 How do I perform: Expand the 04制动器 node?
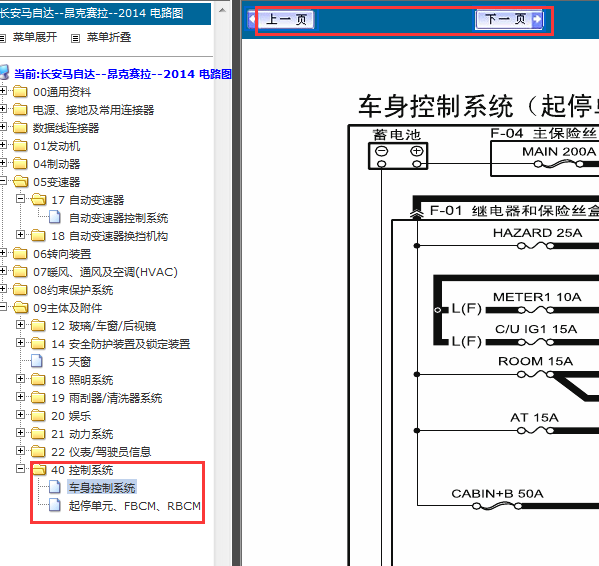point(3,162)
